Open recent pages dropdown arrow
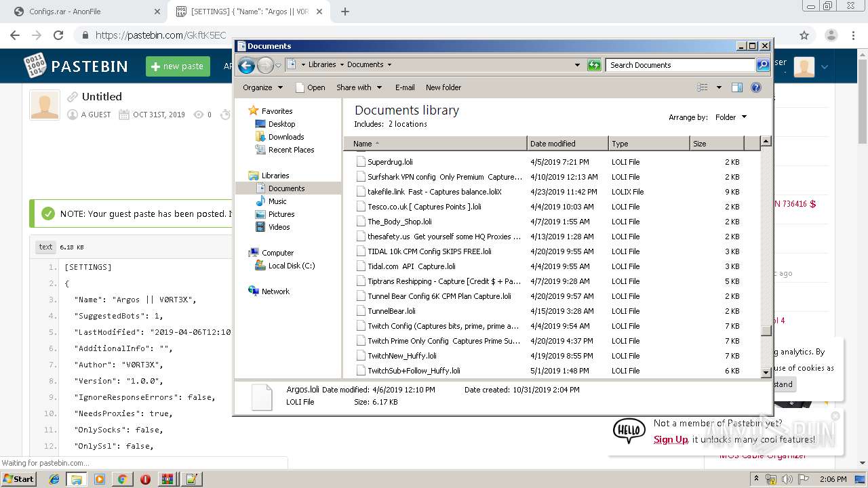Image resolution: width=868 pixels, height=488 pixels. (x=278, y=66)
